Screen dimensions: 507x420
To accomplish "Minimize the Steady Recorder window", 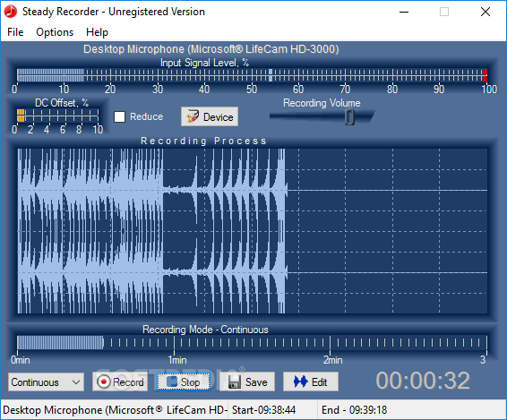I will coord(404,12).
